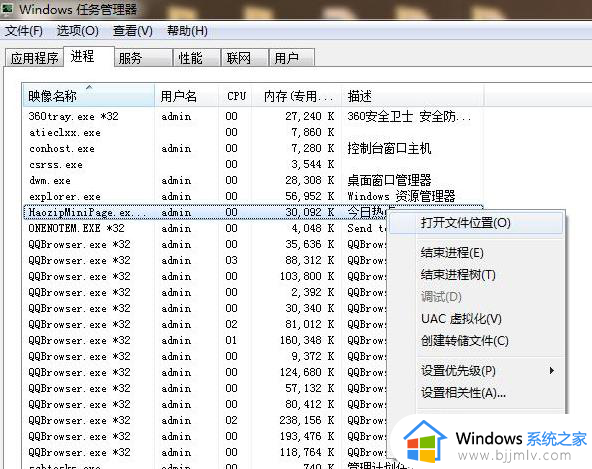Click the 56,952 K memory value
The height and width of the screenshot is (469, 592).
[310, 196]
